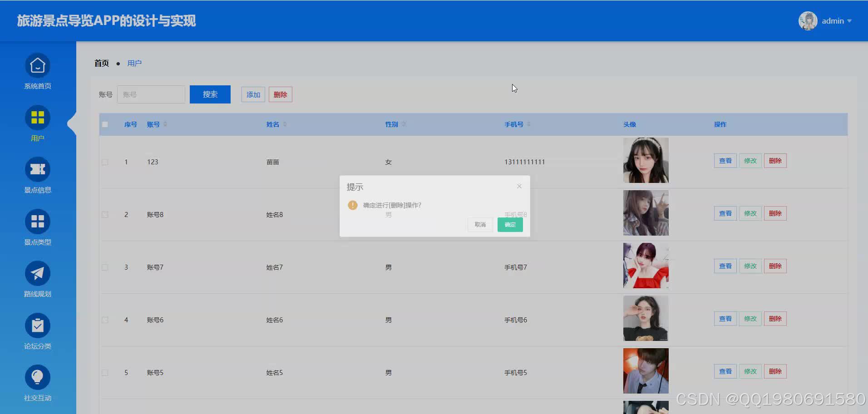The image size is (868, 414).
Task: Click 删除 for 姓名7 row
Action: click(775, 266)
